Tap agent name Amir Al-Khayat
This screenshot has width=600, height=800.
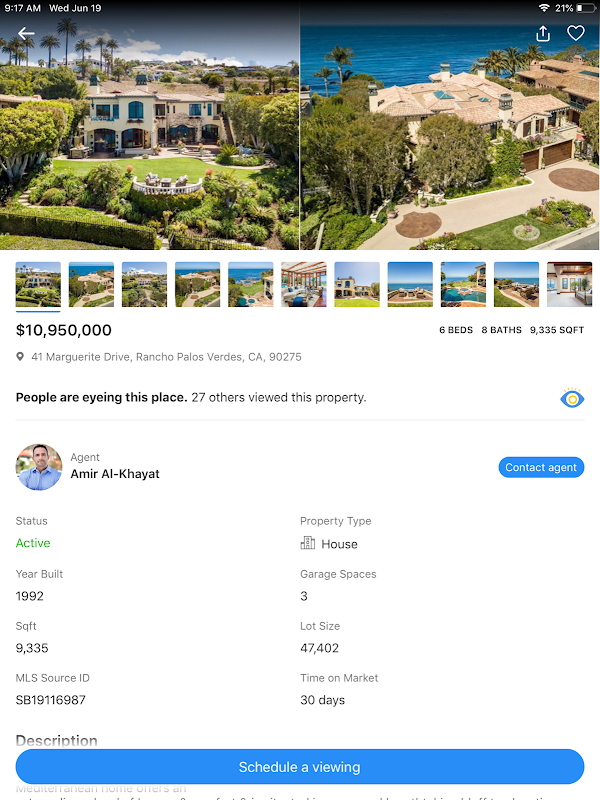point(115,474)
